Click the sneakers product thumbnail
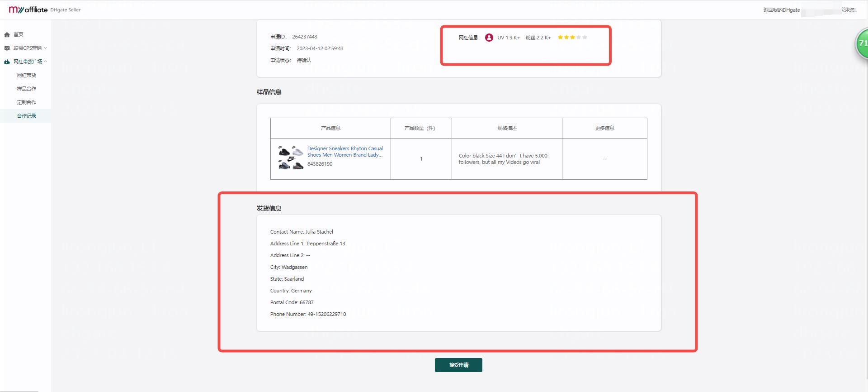The image size is (868, 392). [x=291, y=158]
